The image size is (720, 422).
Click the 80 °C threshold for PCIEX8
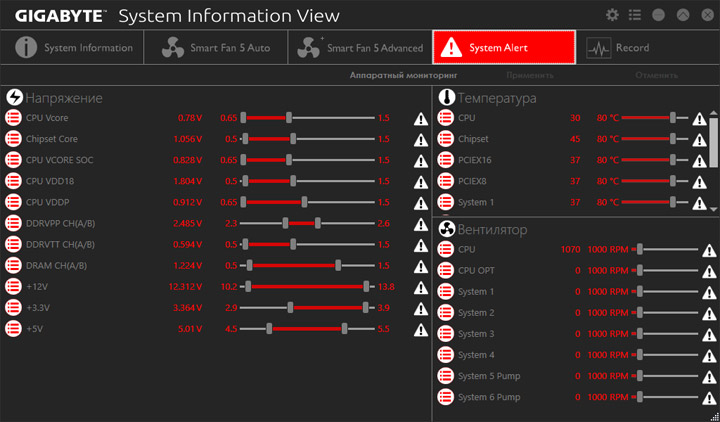(608, 181)
